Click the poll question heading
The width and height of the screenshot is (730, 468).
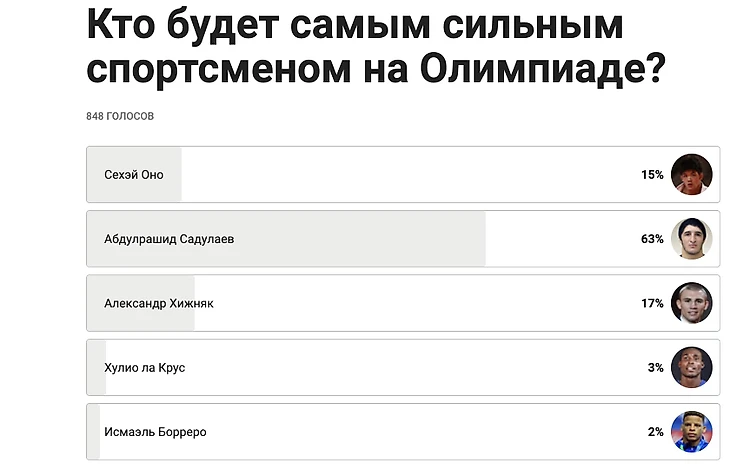376,46
